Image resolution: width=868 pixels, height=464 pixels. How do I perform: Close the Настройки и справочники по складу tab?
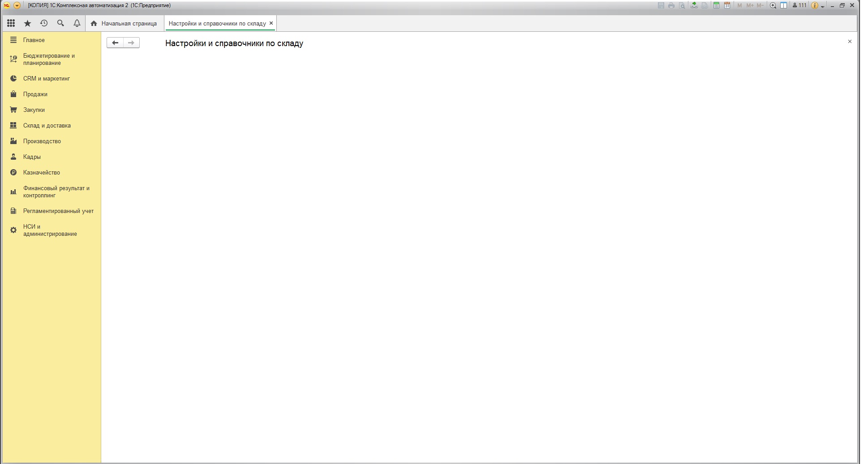pos(271,23)
